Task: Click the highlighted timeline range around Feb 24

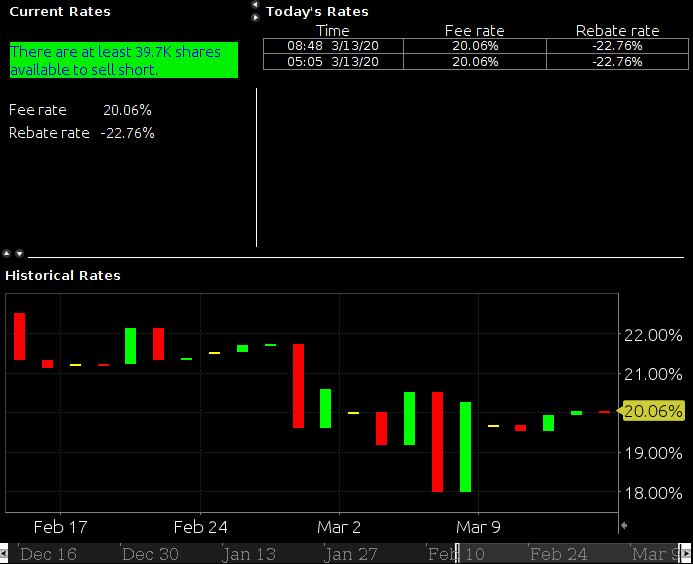Action: pyautogui.click(x=568, y=553)
